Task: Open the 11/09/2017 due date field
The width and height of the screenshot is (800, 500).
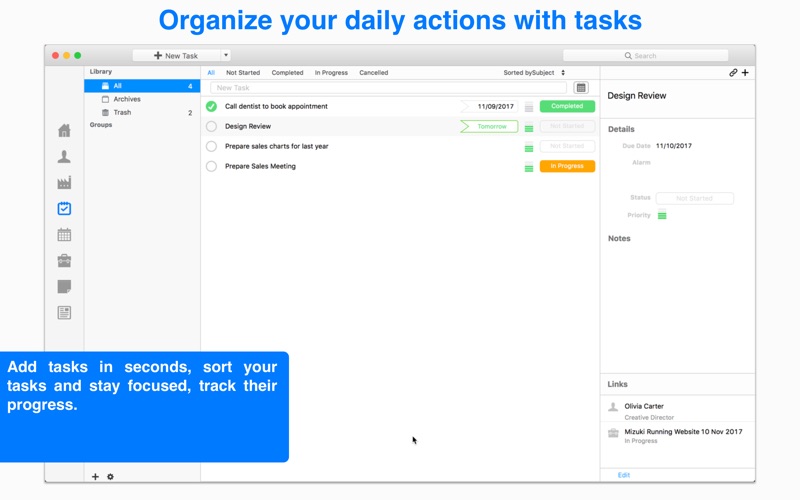Action: [489, 106]
